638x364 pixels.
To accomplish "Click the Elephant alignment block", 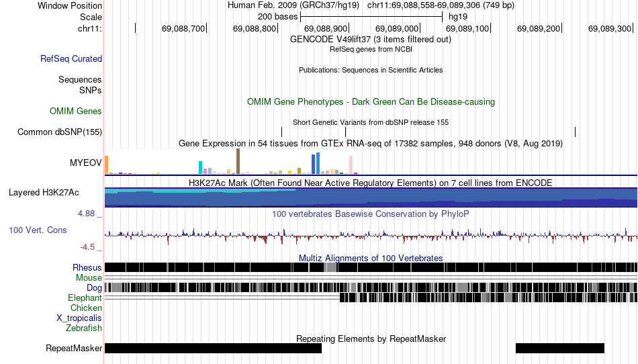I will coord(488,298).
